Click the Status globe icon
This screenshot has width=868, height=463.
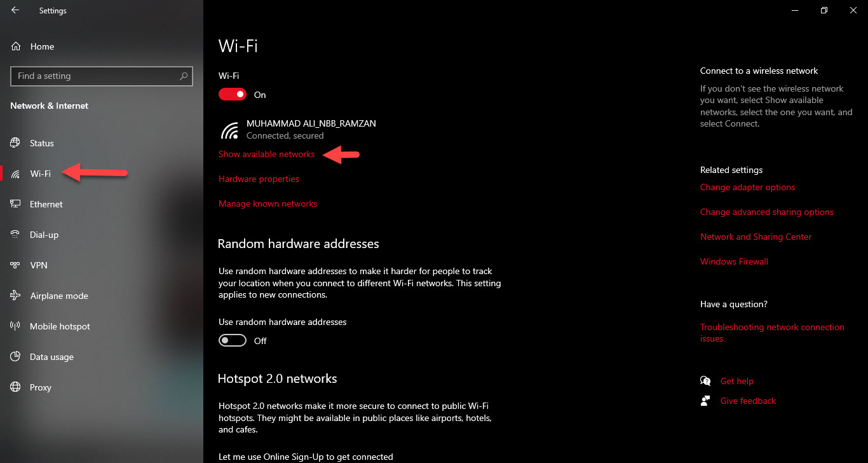16,143
